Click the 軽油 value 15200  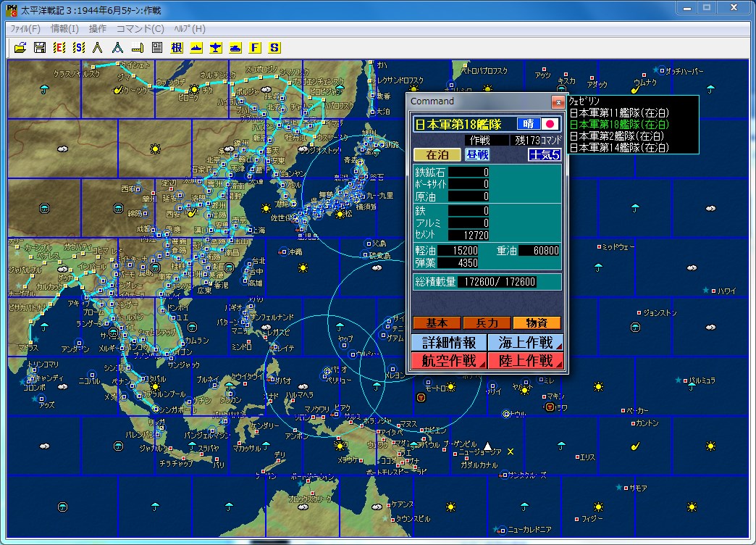(x=458, y=251)
